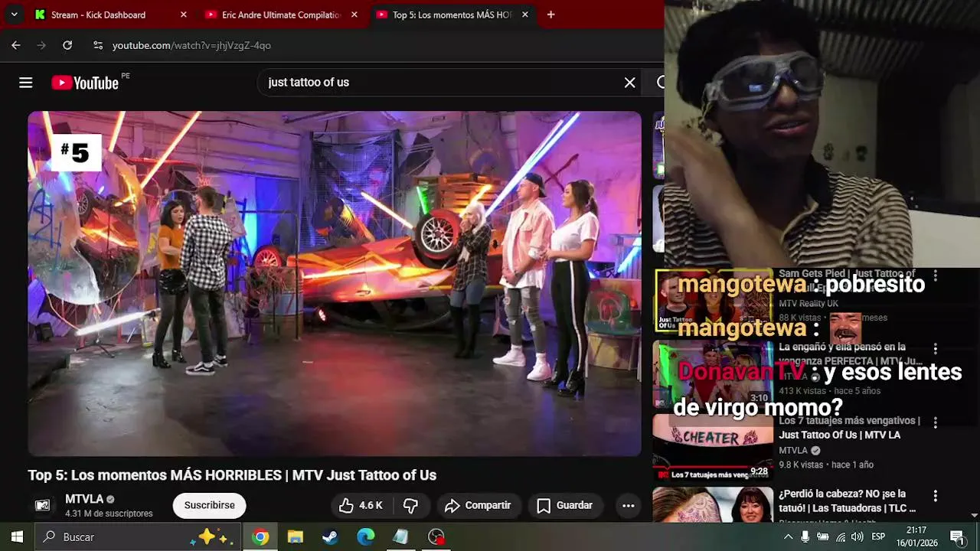Reload the current page
The image size is (980, 551).
[67, 45]
